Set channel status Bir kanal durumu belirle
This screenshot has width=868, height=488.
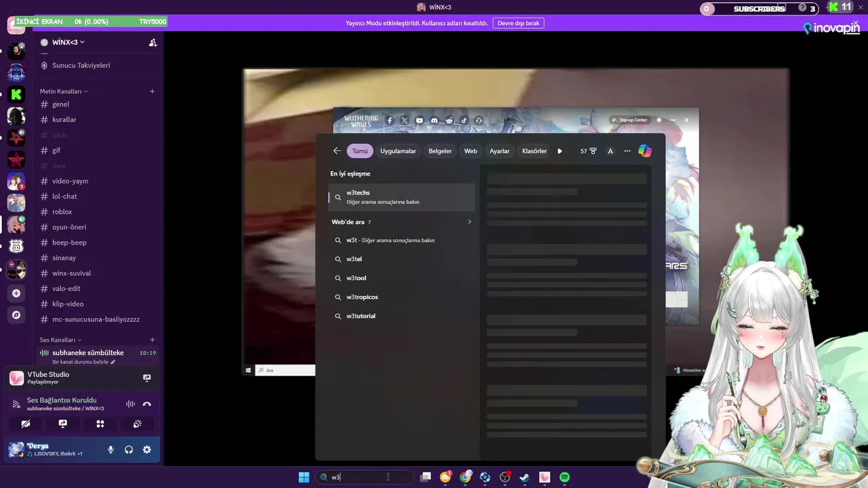tap(84, 362)
